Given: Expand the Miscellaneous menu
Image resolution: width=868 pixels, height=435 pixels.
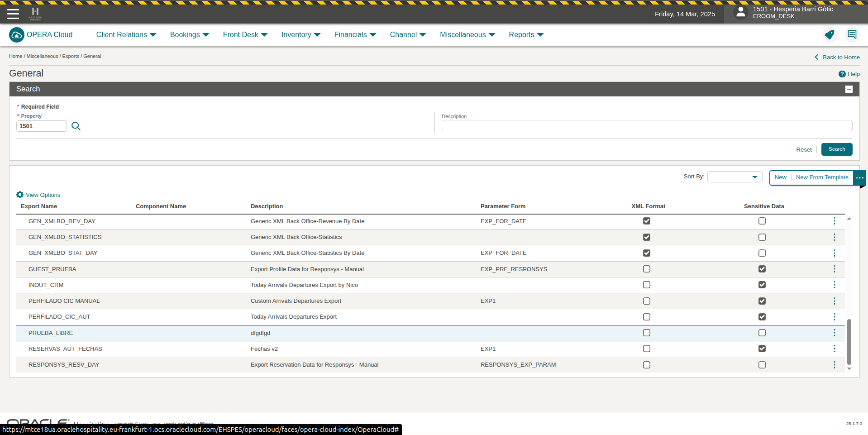Looking at the screenshot, I should coord(467,35).
